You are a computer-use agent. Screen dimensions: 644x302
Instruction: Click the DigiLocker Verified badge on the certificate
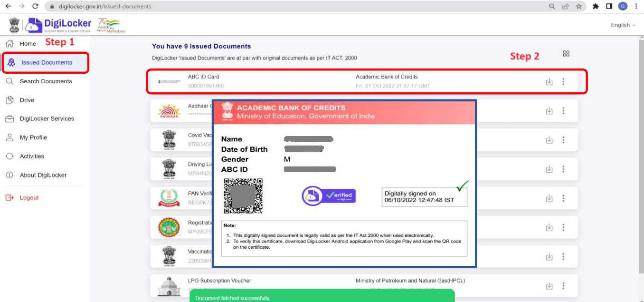click(328, 195)
